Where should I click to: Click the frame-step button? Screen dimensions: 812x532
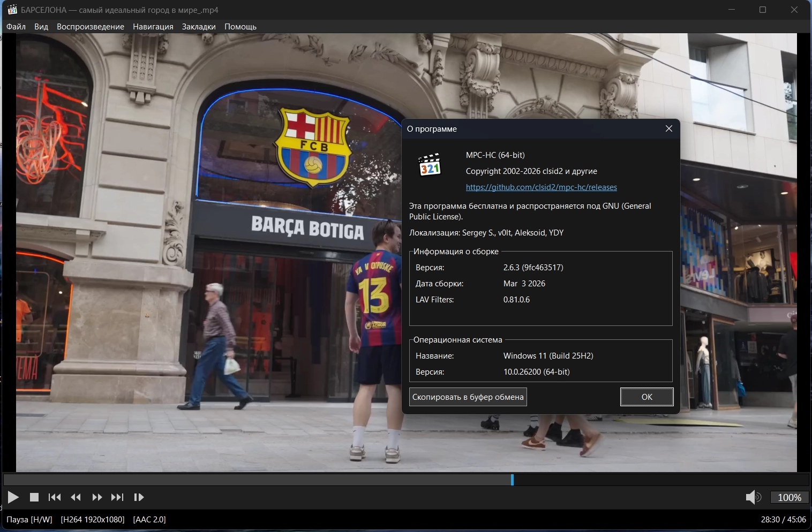click(x=139, y=497)
